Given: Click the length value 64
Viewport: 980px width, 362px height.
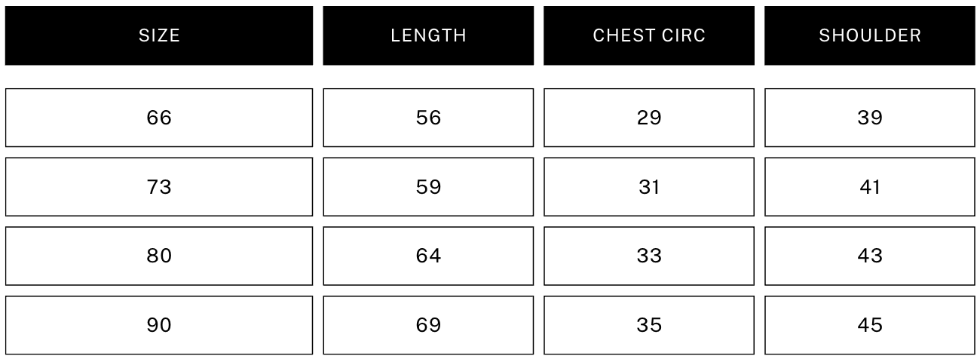Looking at the screenshot, I should click(x=428, y=256).
